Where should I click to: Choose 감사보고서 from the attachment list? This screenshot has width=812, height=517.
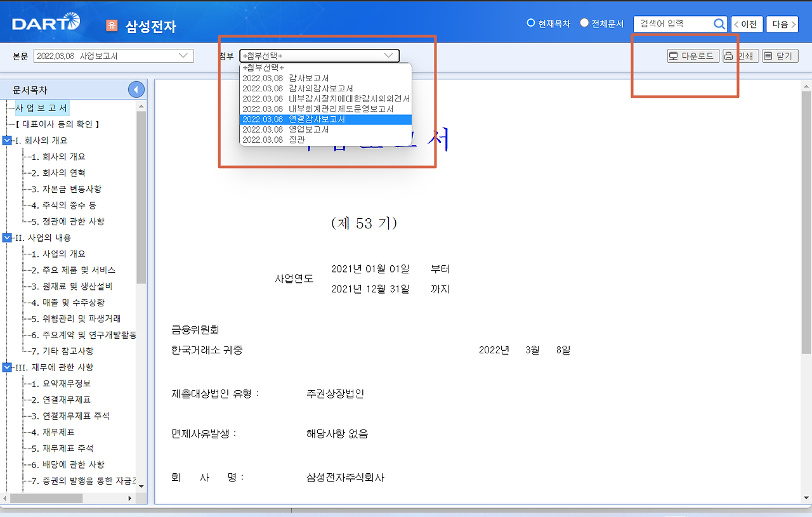point(325,78)
